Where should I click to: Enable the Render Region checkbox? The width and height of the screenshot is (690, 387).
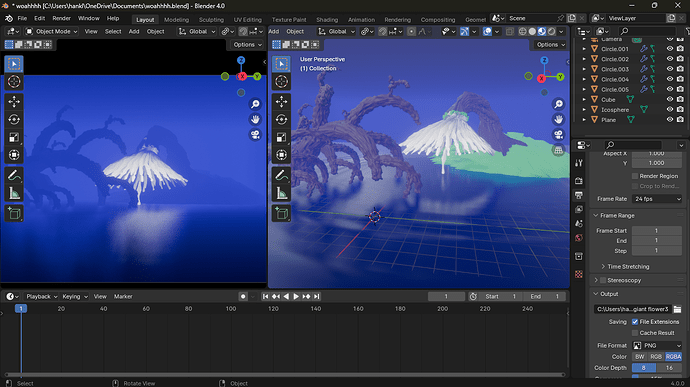635,176
